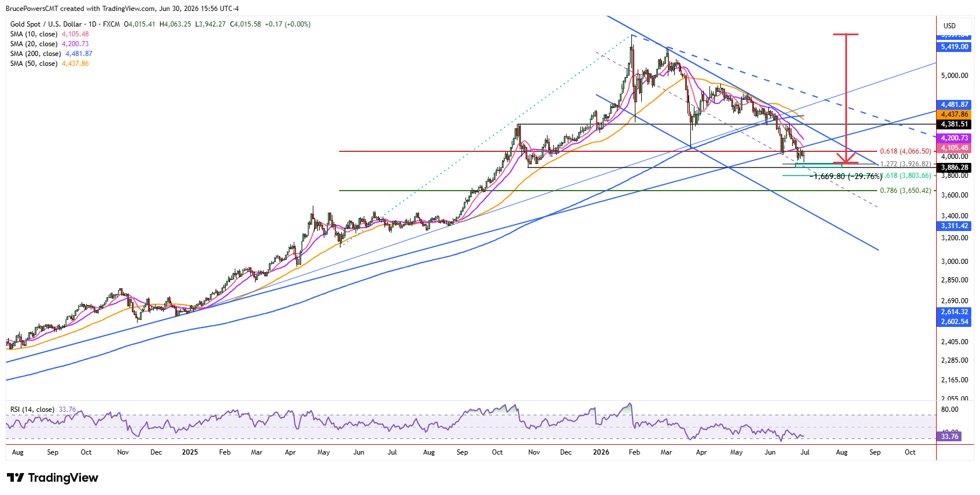The width and height of the screenshot is (980, 495).
Task: Click the purple 4,200.73 price-axis tag
Action: click(x=955, y=138)
